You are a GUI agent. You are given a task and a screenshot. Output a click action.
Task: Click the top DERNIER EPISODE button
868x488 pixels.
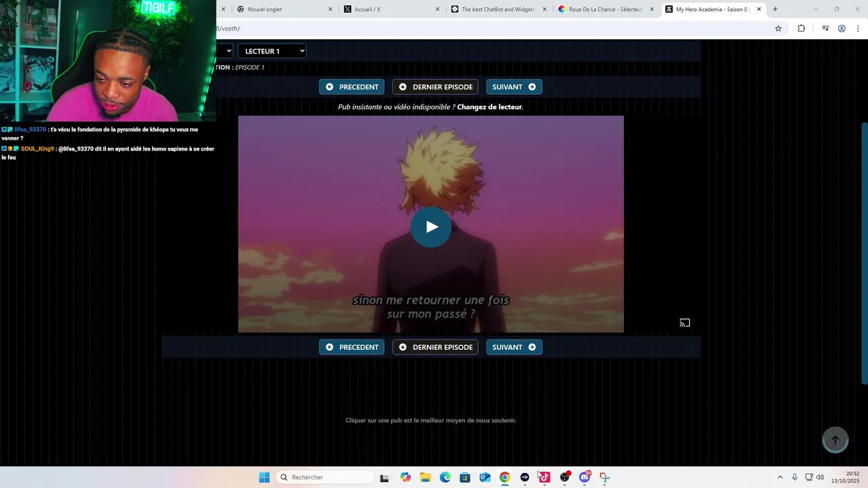coord(435,87)
